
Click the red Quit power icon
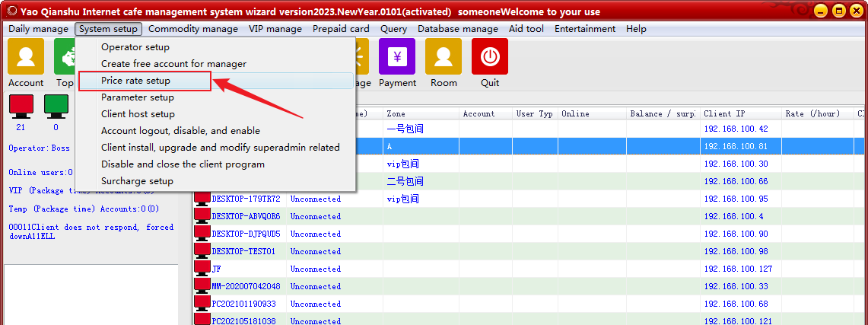click(489, 56)
